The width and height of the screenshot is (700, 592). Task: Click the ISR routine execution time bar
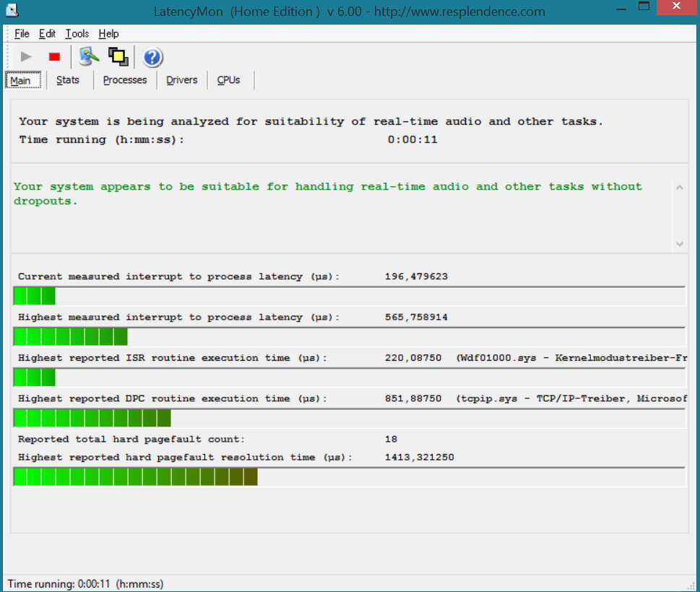pos(349,377)
